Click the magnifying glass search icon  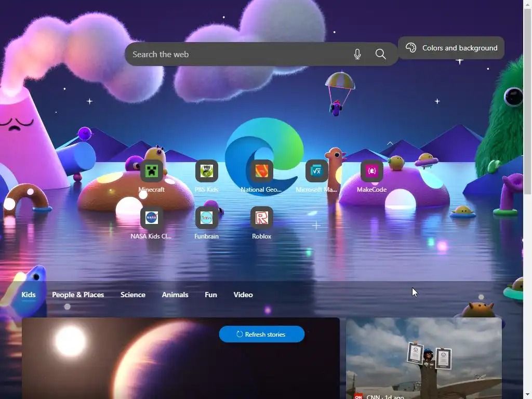tap(381, 54)
